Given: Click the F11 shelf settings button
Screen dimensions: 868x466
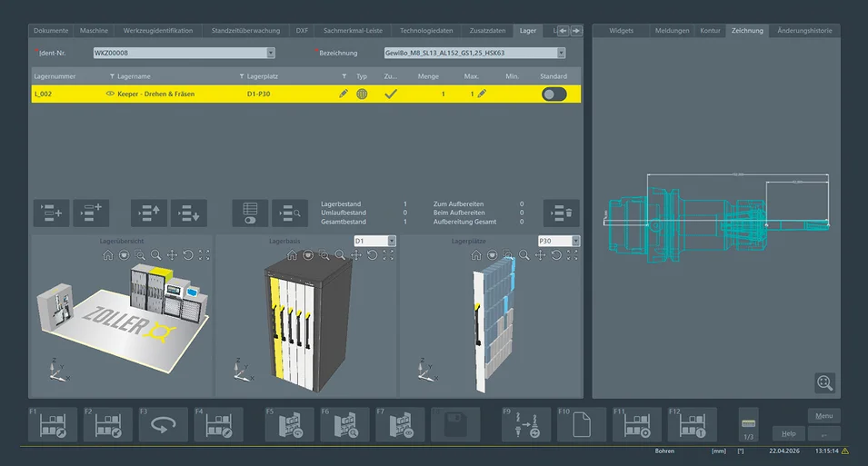Looking at the screenshot, I should pos(637,424).
